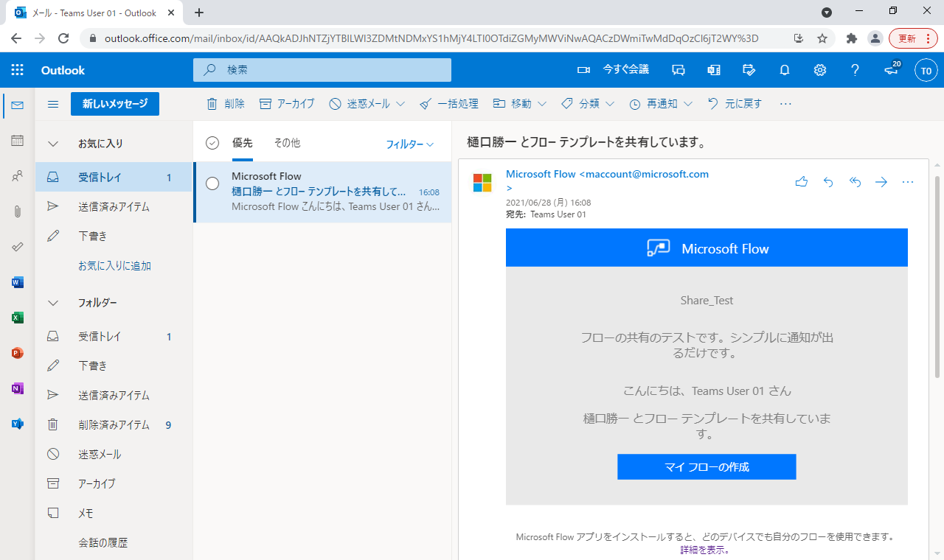
Task: Click アーカイブ in toolbar
Action: (x=287, y=104)
